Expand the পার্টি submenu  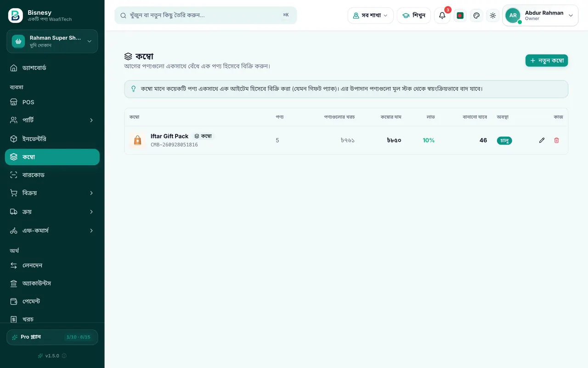click(52, 120)
